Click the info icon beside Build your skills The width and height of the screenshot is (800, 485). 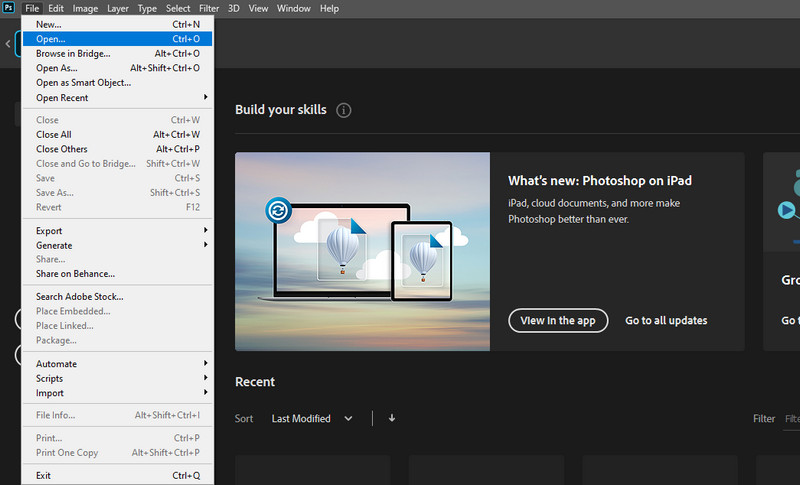point(344,110)
